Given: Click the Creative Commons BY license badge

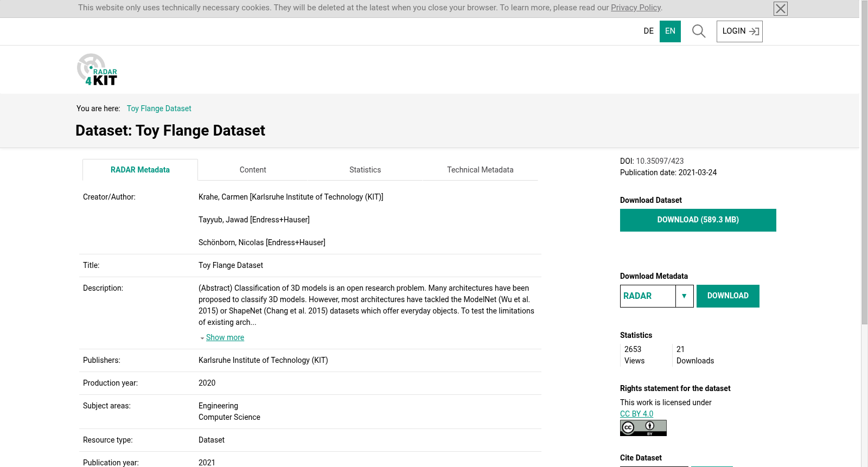Looking at the screenshot, I should tap(643, 428).
